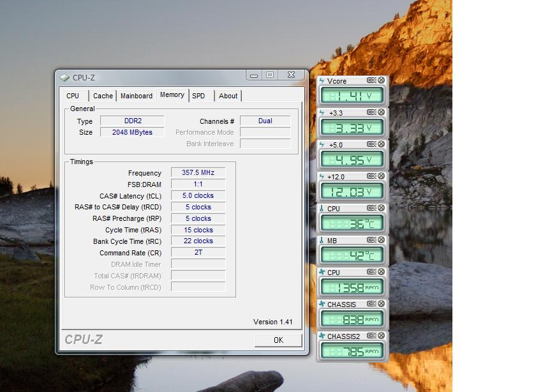Open settings icon on CHASSIS fan panel

[x=371, y=304]
